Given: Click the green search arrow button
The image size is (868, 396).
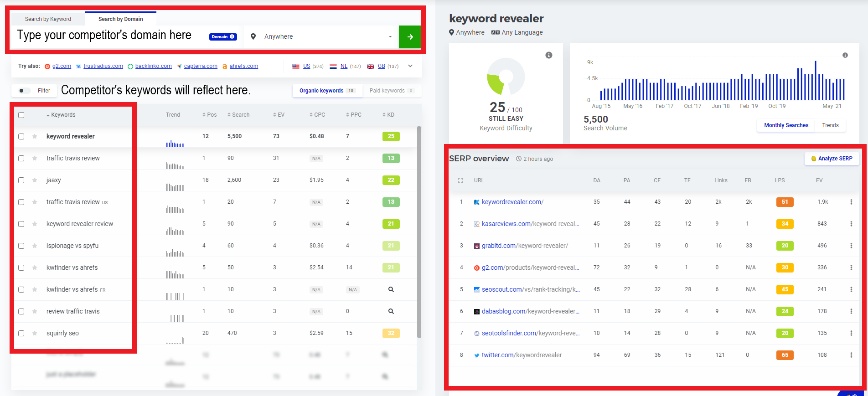Looking at the screenshot, I should click(410, 37).
